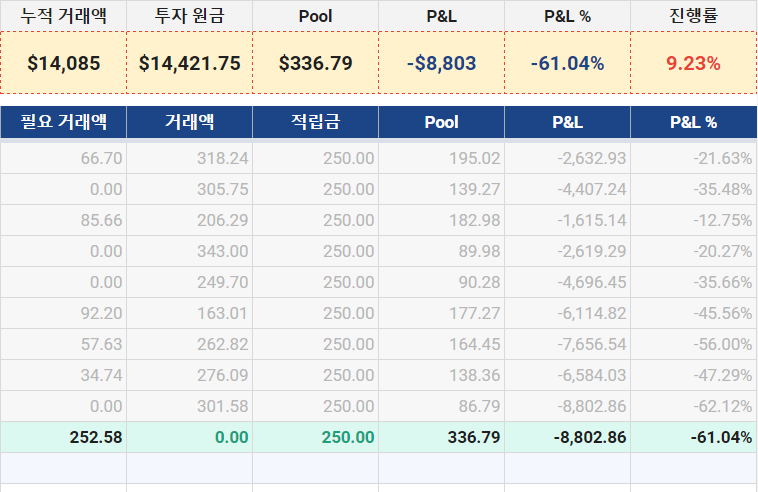This screenshot has width=758, height=492.
Task: Select the cell showing 164.45
Action: click(x=441, y=344)
